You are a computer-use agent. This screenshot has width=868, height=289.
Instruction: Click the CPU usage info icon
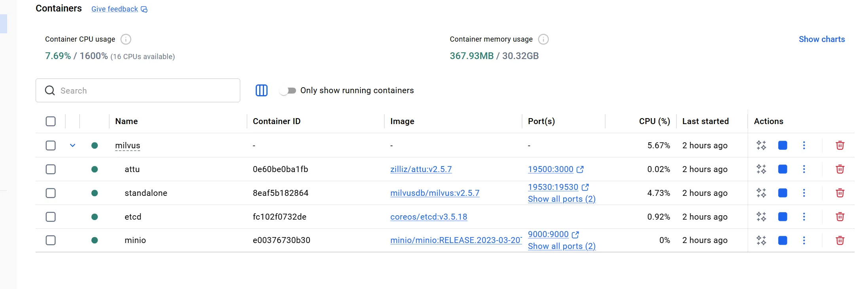tap(125, 39)
